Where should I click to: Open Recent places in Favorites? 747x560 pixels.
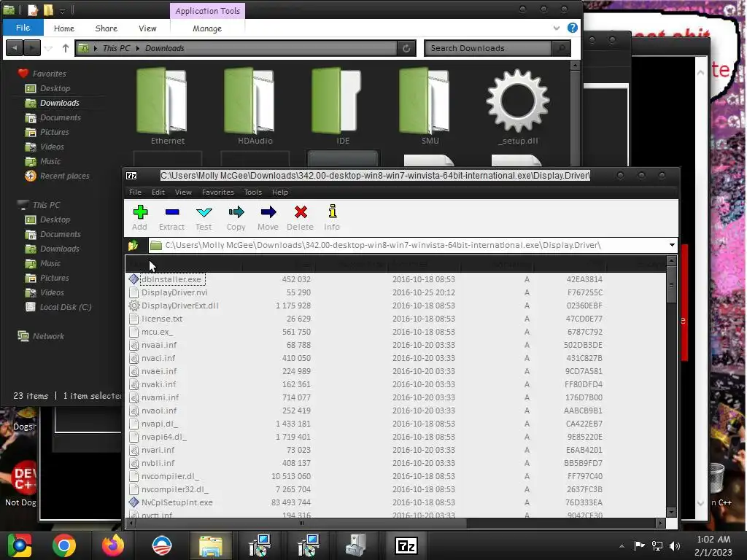(x=64, y=176)
